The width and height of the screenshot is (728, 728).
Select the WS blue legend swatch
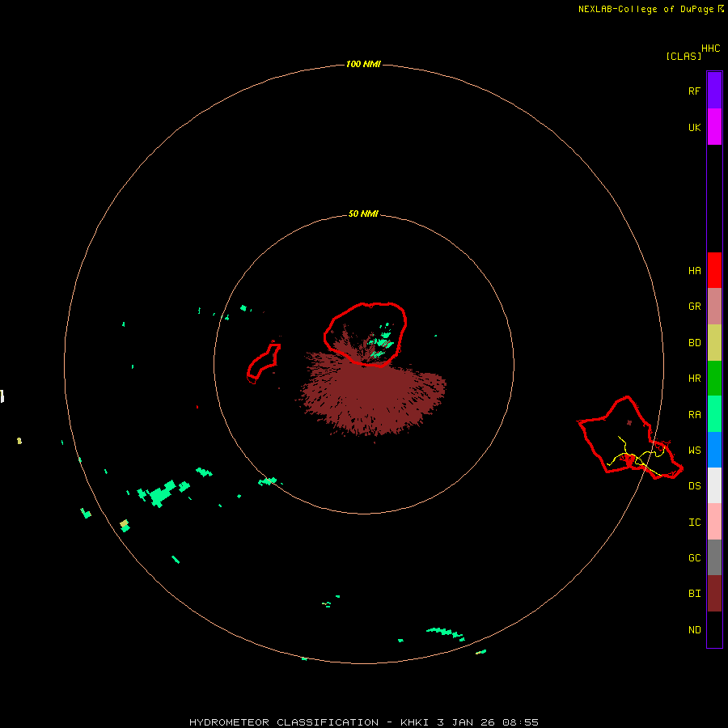(714, 450)
